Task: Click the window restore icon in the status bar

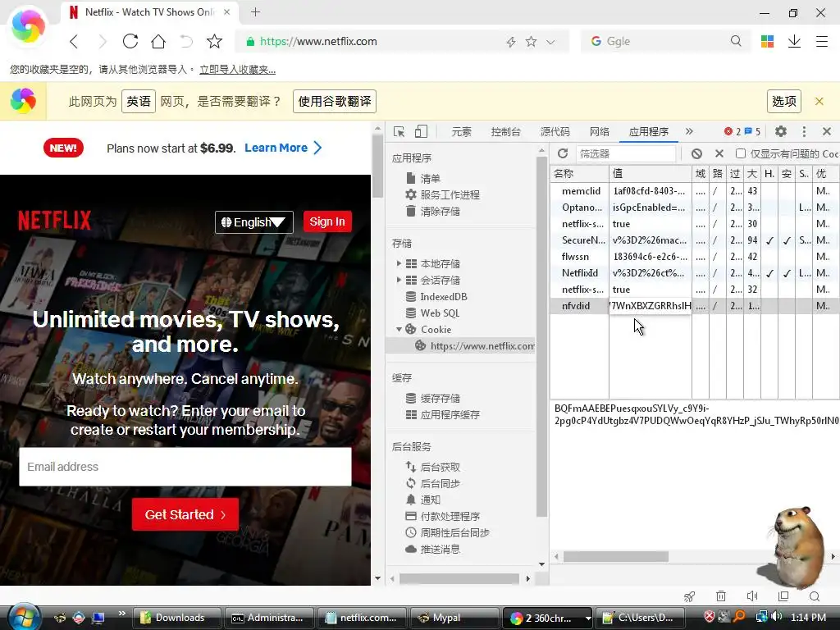Action: pyautogui.click(x=783, y=596)
